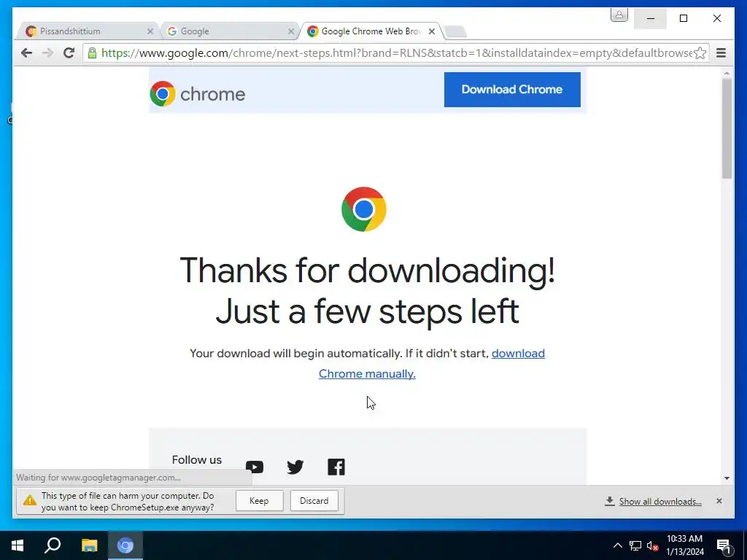Click the scrollbar down arrow
Viewport: 747px width, 560px height.
pyautogui.click(x=727, y=478)
